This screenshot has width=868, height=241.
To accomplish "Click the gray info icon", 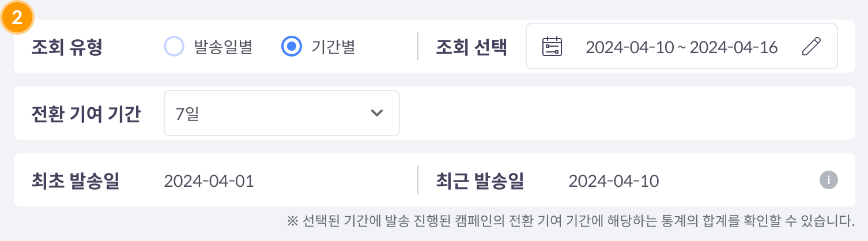I will click(828, 180).
